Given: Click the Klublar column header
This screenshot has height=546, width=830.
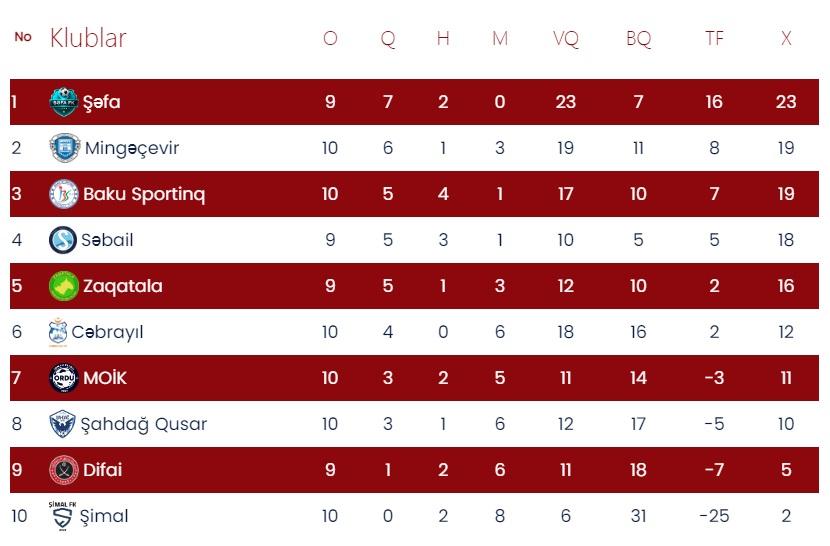Looking at the screenshot, I should click(x=88, y=38).
